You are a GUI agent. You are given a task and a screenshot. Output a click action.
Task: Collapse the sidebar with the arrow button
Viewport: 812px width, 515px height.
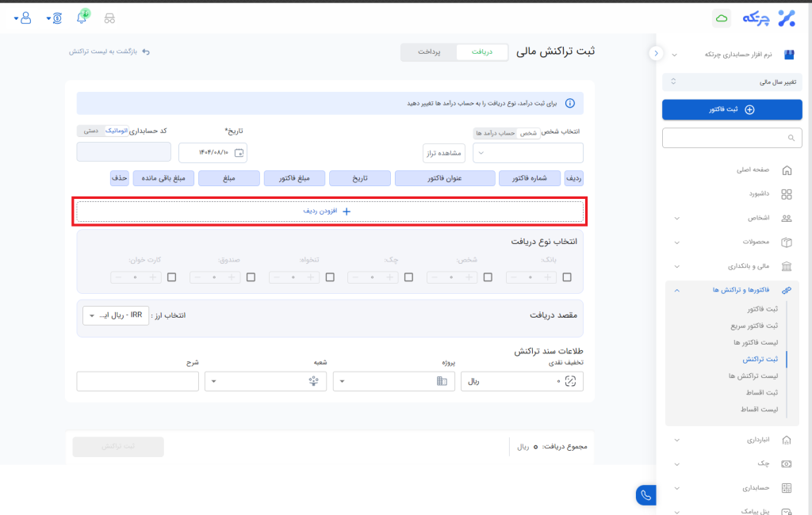pyautogui.click(x=656, y=53)
